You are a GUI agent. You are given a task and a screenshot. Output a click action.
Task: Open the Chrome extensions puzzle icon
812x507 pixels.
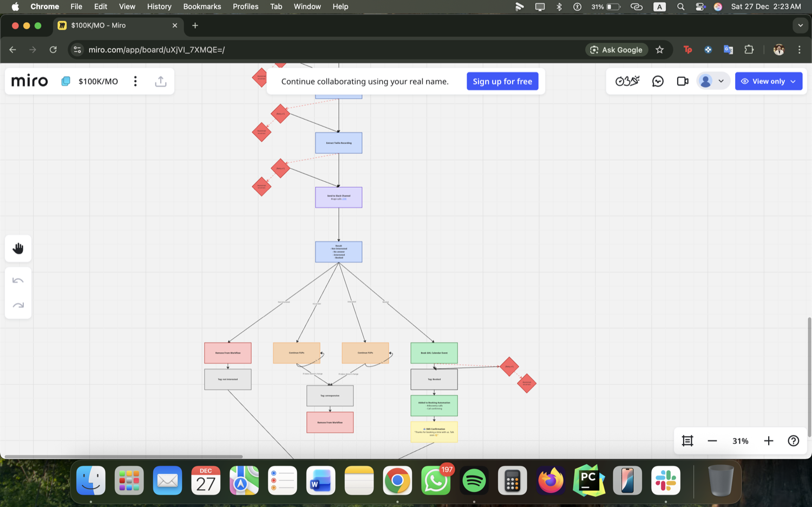[x=749, y=50]
